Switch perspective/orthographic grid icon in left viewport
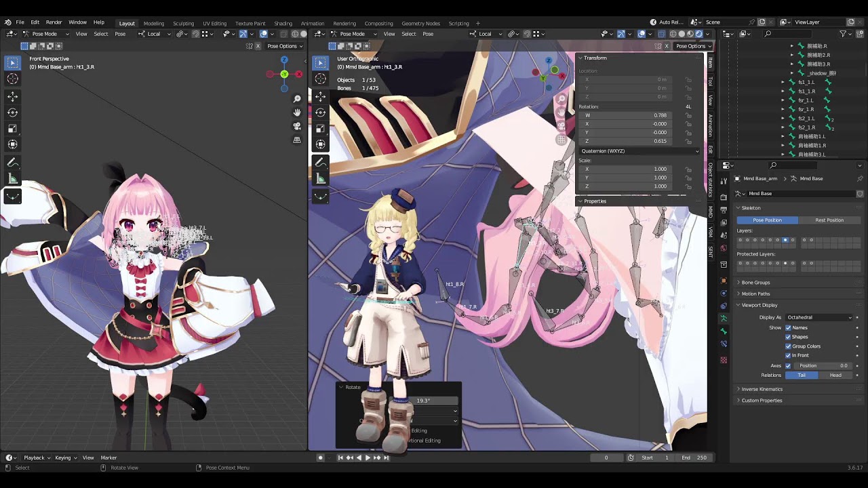Screen dimensions: 868x488 (297, 140)
